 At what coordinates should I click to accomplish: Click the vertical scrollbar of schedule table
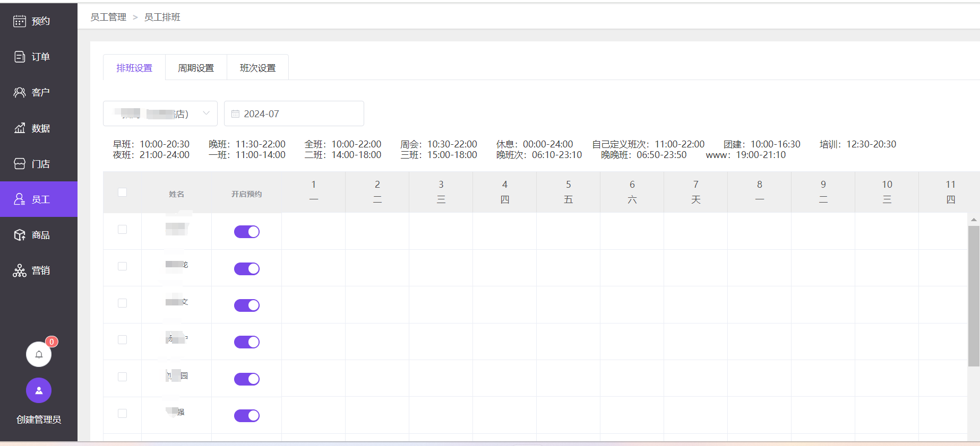[x=974, y=296]
